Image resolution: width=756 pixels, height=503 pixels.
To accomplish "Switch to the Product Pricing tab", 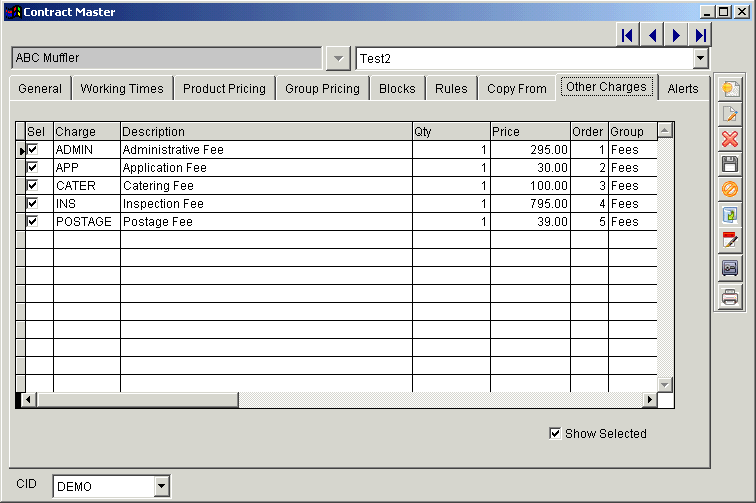I will pyautogui.click(x=224, y=88).
